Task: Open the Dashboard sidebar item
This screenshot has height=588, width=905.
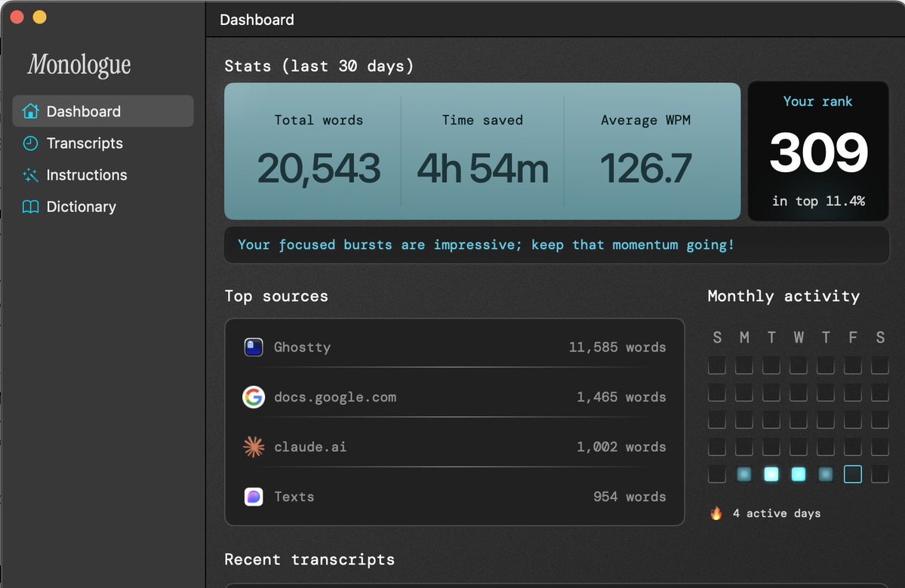Action: click(x=103, y=111)
